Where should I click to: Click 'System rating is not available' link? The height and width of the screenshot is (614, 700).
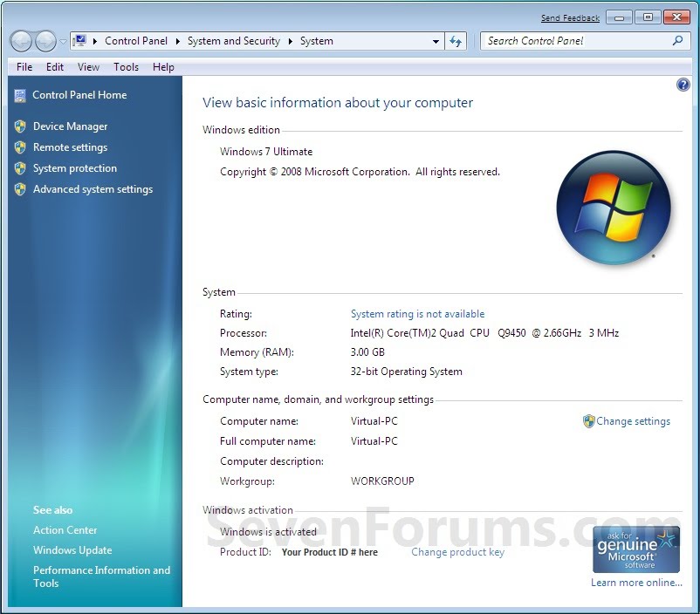coord(417,314)
